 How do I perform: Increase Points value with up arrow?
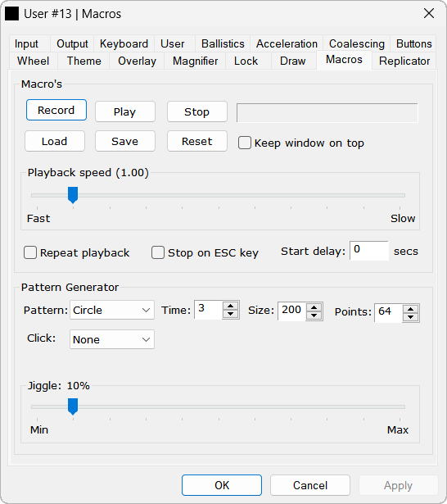(x=410, y=309)
